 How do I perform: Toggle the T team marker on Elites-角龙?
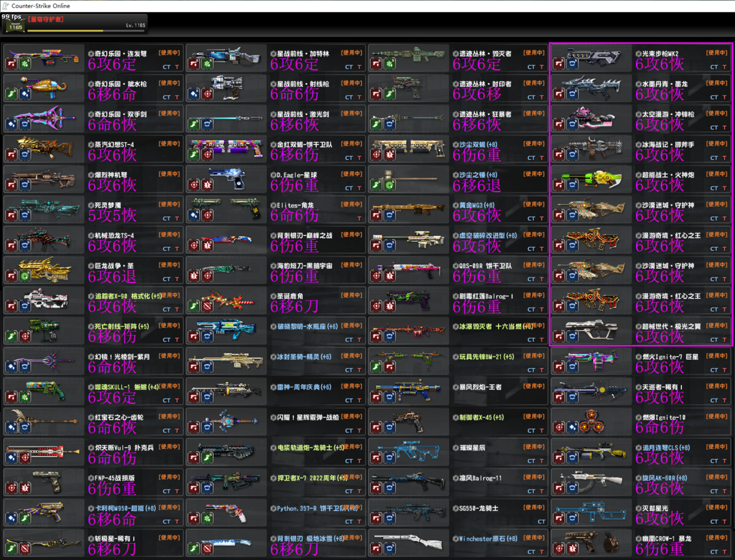pos(359,218)
